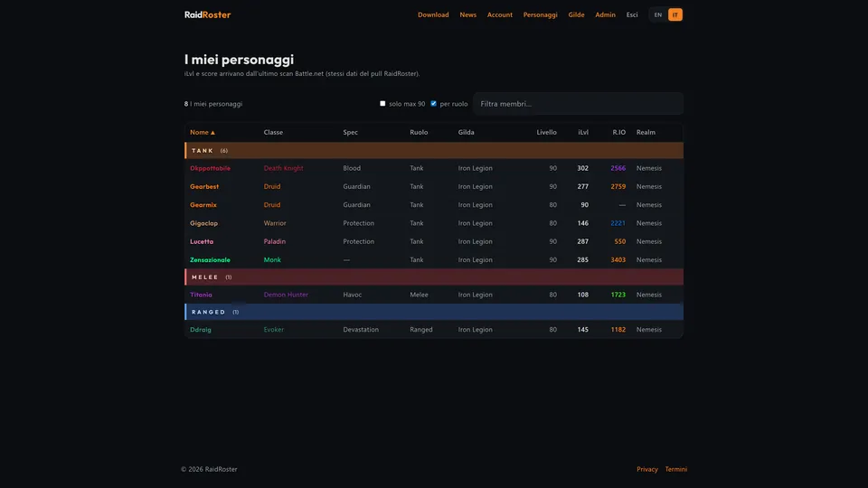Log out with the Esci link
868x488 pixels.
coord(632,15)
